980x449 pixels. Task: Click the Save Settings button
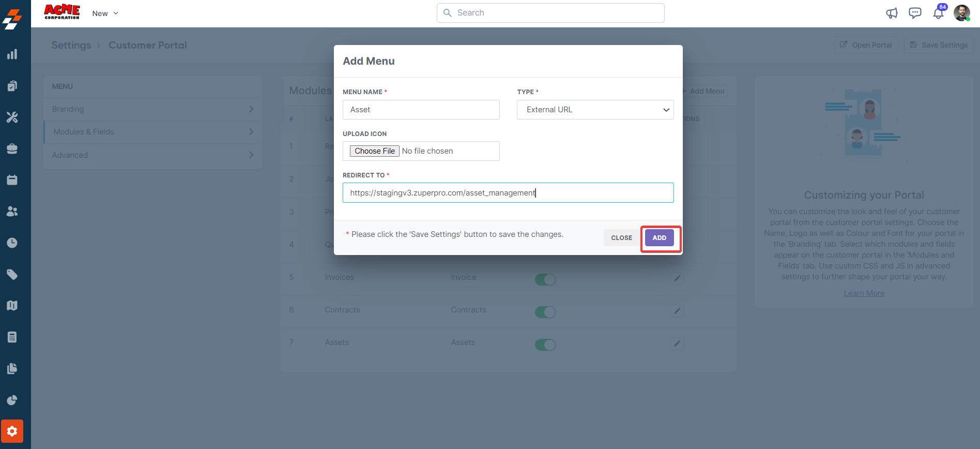coord(939,45)
